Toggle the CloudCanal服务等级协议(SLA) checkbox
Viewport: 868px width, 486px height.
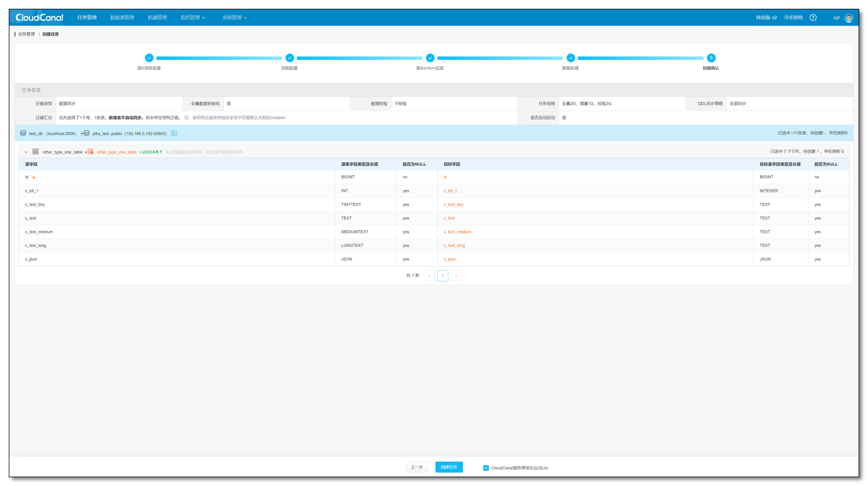(x=486, y=467)
